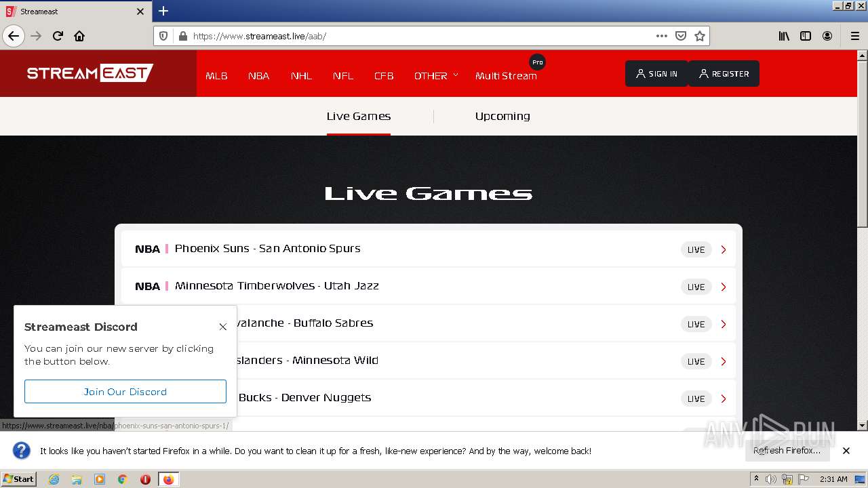Switch to Live Games tab
Viewport: 868px width, 488px height.
pyautogui.click(x=358, y=116)
